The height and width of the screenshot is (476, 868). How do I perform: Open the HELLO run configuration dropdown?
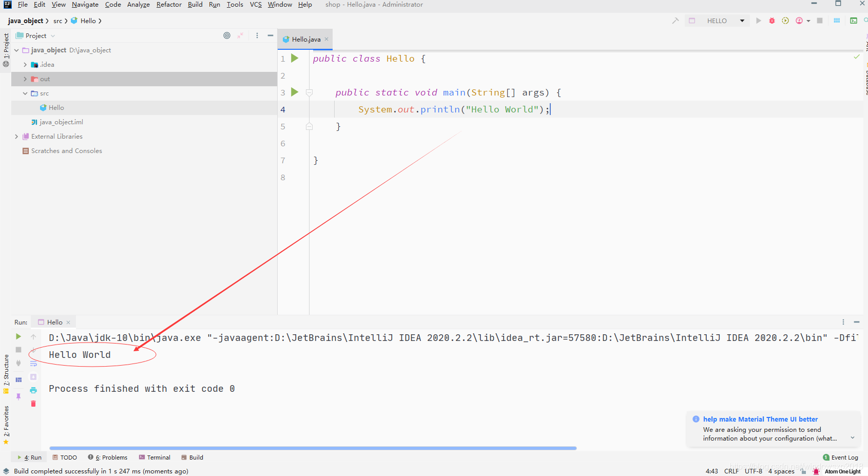pyautogui.click(x=742, y=21)
